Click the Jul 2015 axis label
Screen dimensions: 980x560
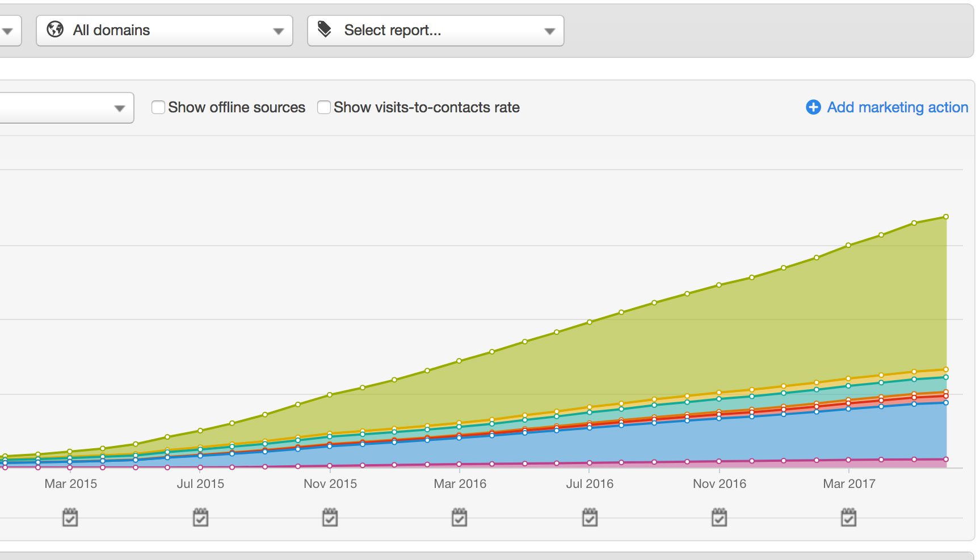pyautogui.click(x=200, y=484)
